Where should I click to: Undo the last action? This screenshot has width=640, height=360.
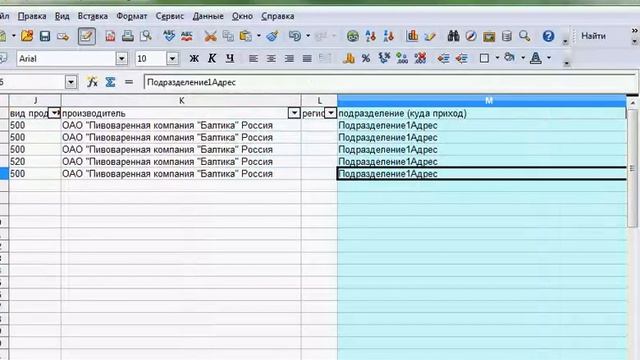pyautogui.click(x=294, y=36)
